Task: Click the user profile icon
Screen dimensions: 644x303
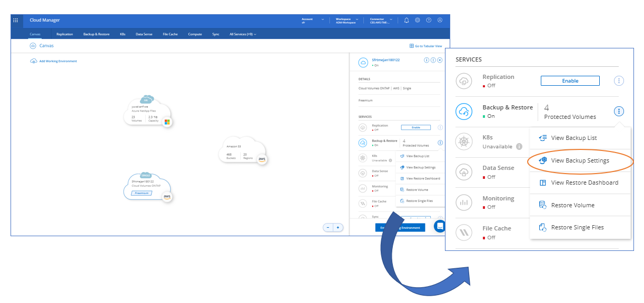Action: pos(440,20)
